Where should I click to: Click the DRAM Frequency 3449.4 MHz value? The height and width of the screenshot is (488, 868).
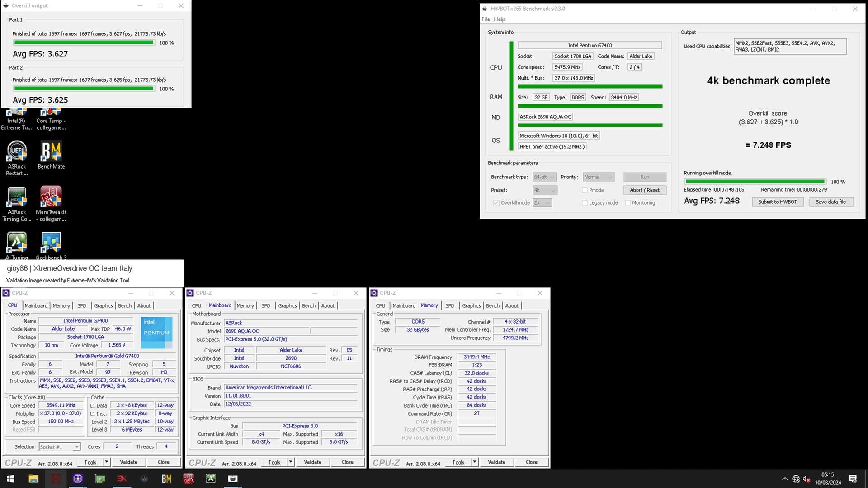click(x=477, y=357)
